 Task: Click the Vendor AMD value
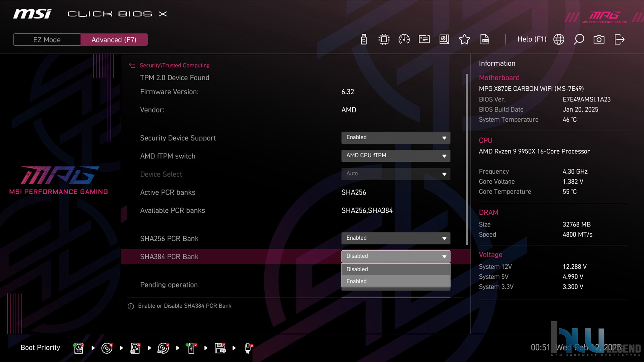pos(349,110)
